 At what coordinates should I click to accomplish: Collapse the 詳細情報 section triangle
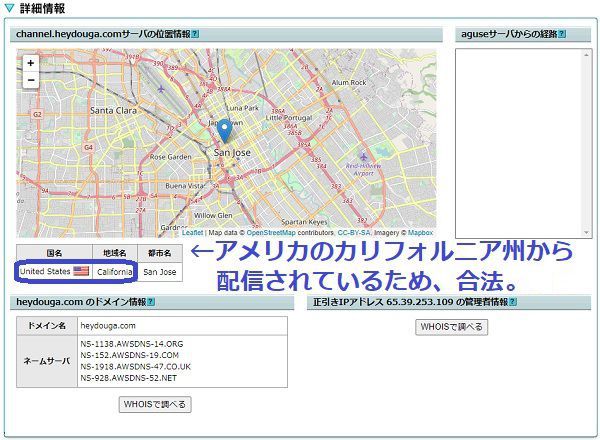tap(10, 9)
